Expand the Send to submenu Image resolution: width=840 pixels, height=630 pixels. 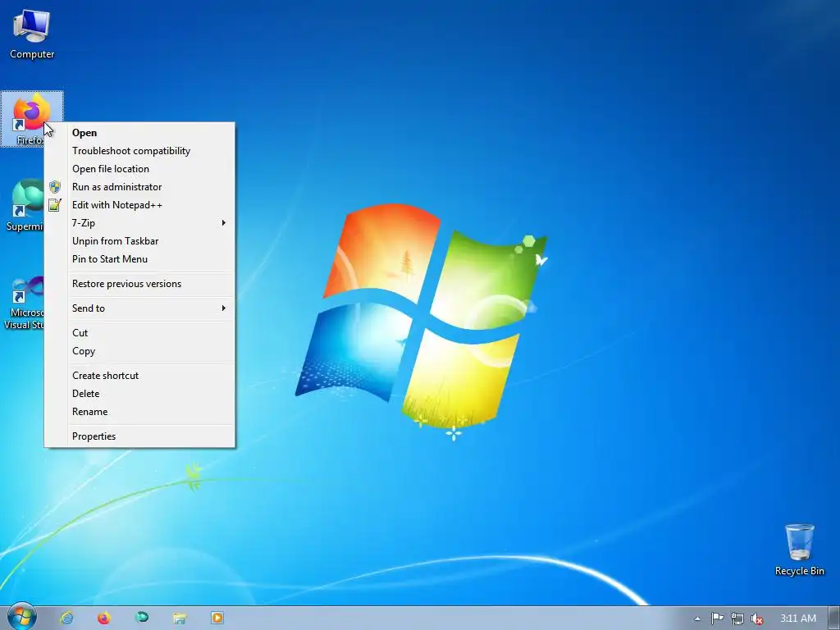click(139, 308)
